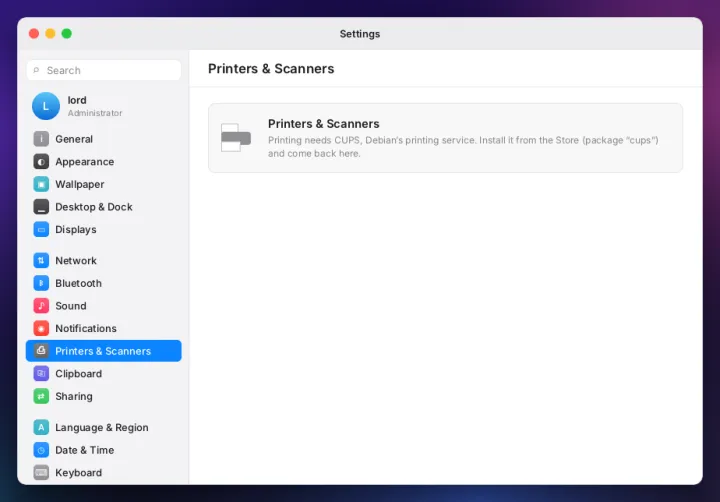Viewport: 720px width, 502px height.
Task: Click the printer icon in the info card
Action: pos(236,138)
